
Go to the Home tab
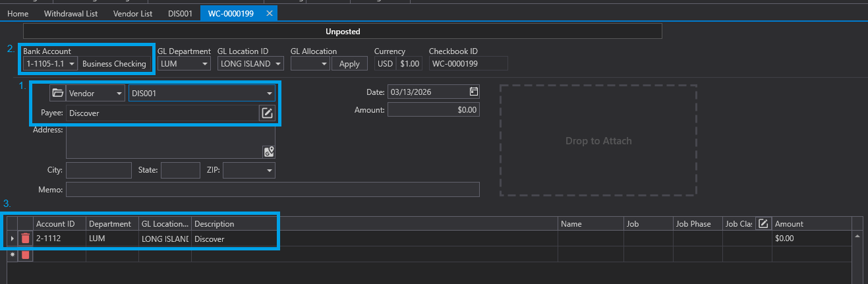pyautogui.click(x=18, y=14)
